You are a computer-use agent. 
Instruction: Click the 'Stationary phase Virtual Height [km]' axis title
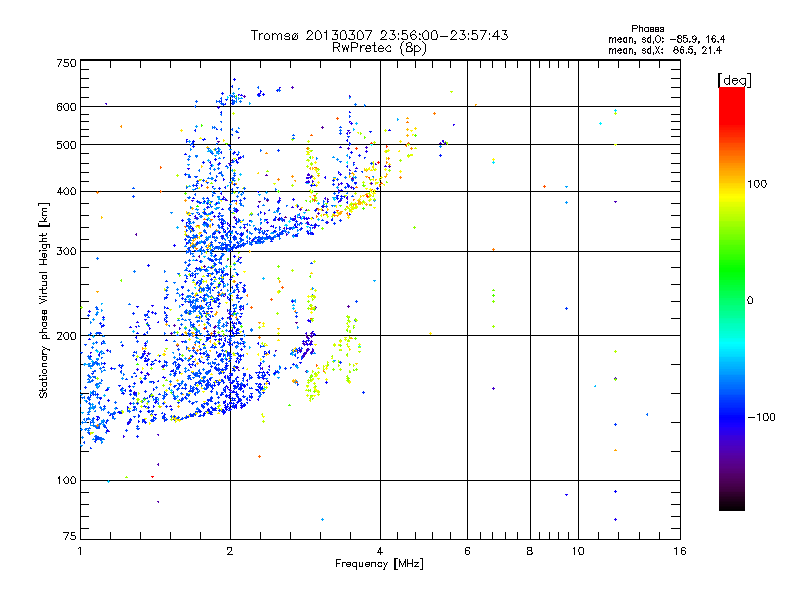coord(43,300)
